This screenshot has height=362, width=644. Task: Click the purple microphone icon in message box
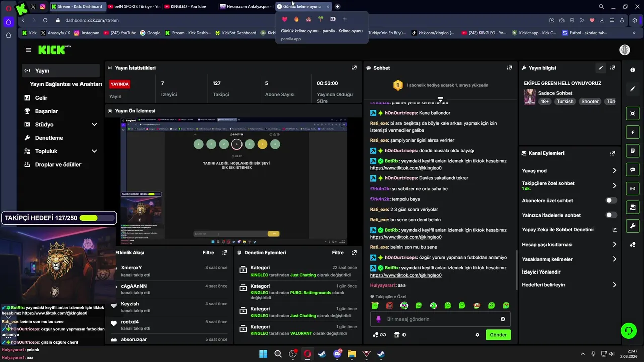[x=379, y=319]
